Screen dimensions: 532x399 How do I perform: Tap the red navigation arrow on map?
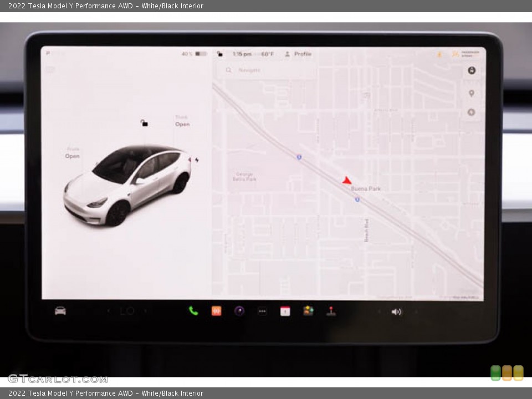(x=346, y=181)
